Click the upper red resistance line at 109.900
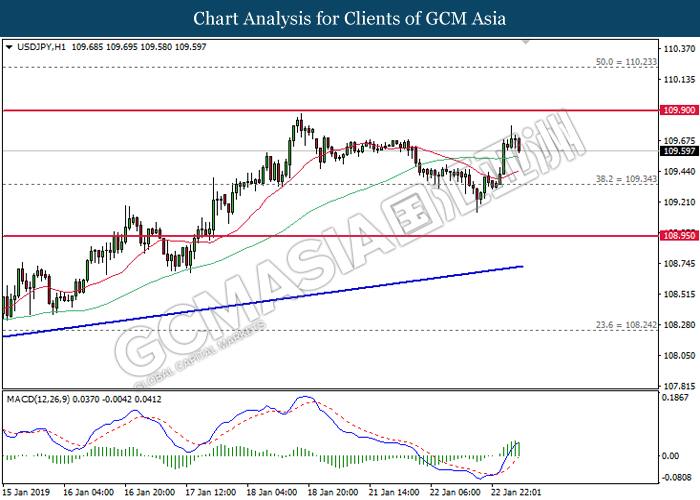 [330, 110]
